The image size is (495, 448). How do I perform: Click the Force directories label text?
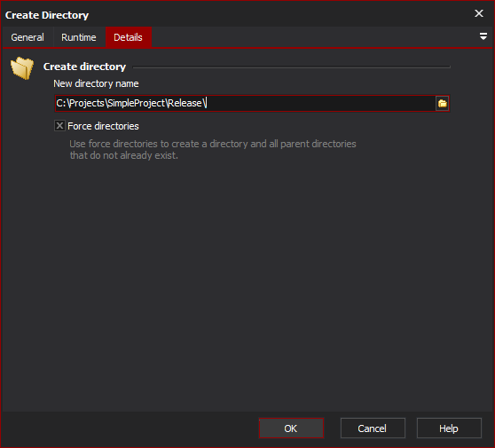[x=103, y=126]
